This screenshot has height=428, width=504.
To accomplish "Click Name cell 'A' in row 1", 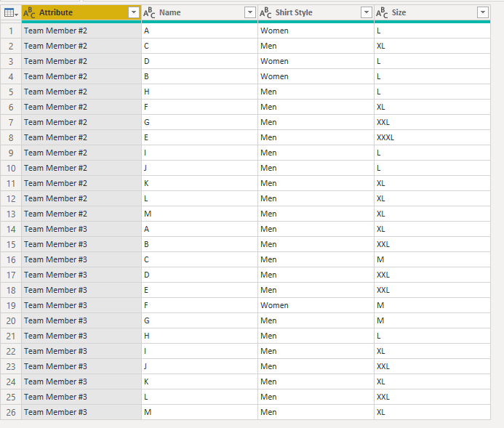I will pyautogui.click(x=199, y=31).
